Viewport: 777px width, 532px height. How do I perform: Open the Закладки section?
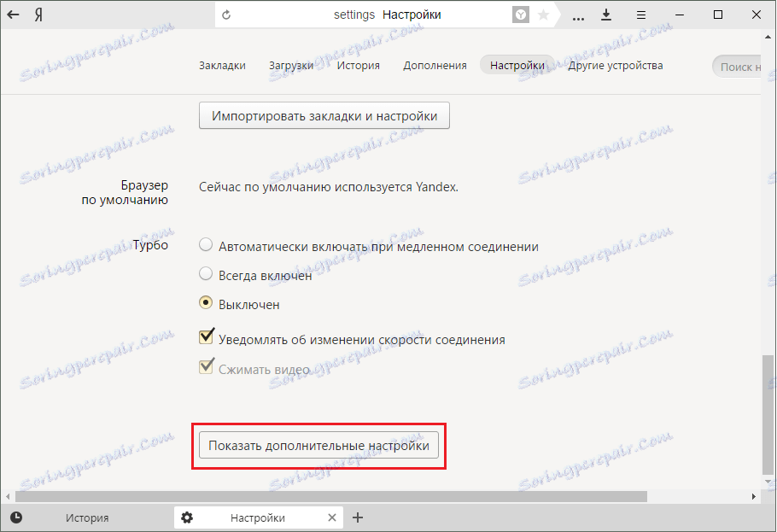[223, 64]
